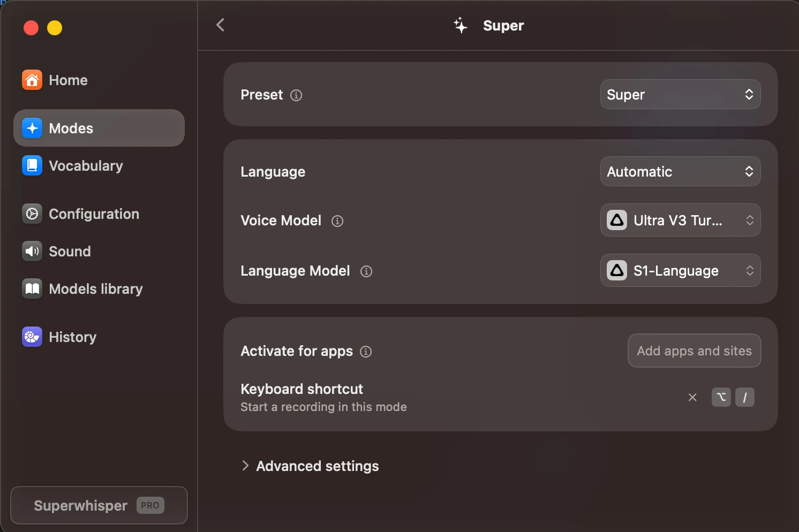The height and width of the screenshot is (532, 799).
Task: Minimize the window with yellow button
Action: 55,28
